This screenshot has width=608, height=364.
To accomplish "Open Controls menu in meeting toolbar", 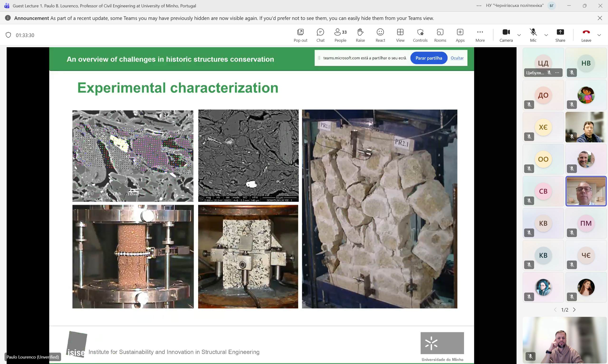I will pos(420,35).
